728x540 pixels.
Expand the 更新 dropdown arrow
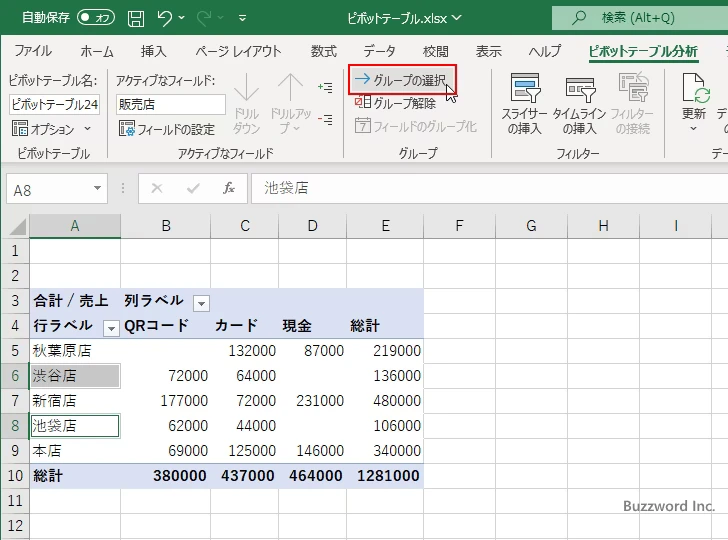coord(693,129)
